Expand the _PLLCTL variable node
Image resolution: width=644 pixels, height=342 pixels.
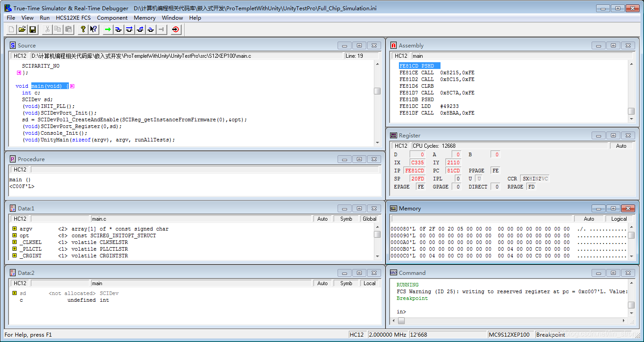(x=14, y=249)
